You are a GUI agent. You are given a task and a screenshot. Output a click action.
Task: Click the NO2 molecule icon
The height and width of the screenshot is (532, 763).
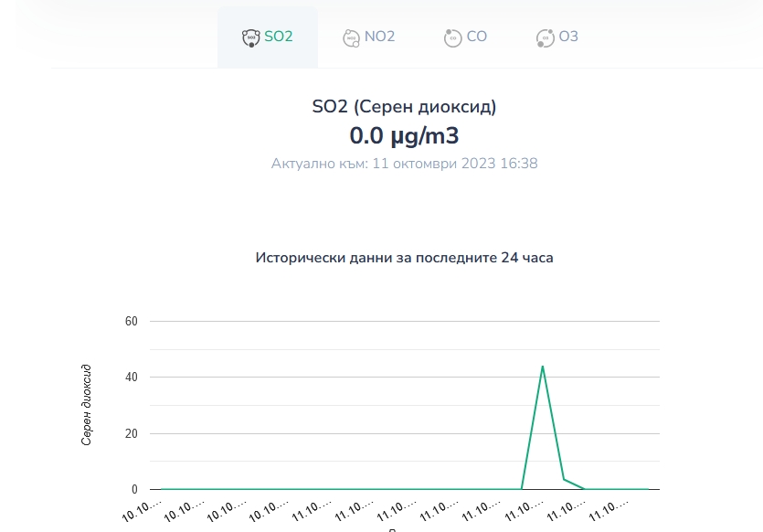[x=351, y=37]
